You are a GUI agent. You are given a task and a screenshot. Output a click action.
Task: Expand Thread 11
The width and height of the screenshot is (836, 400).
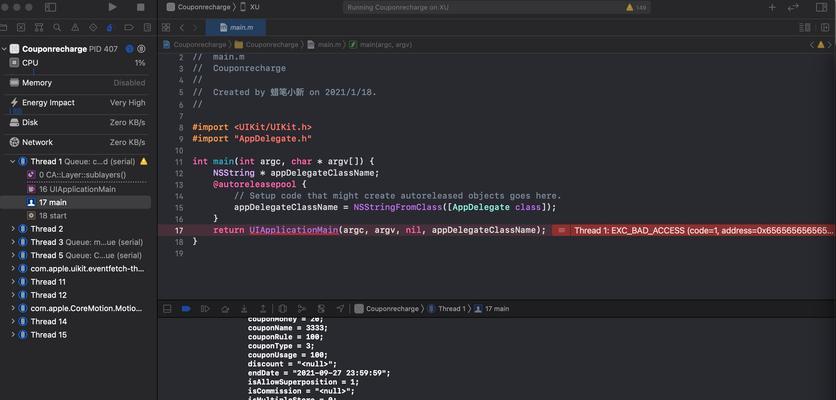13,282
